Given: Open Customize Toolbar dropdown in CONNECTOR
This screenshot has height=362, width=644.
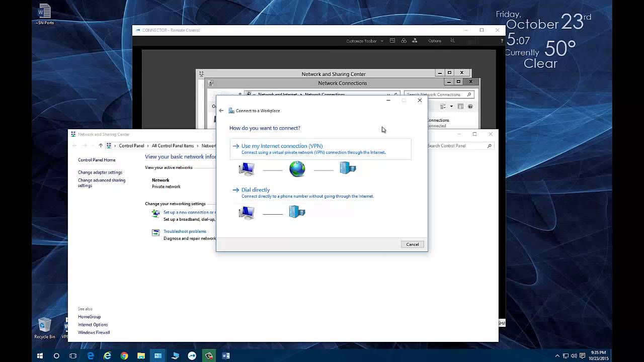Looking at the screenshot, I should click(364, 41).
